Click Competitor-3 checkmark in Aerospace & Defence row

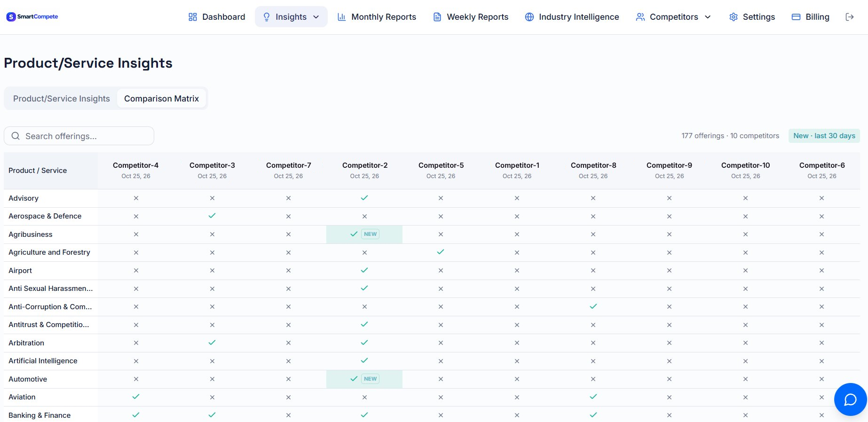click(212, 216)
